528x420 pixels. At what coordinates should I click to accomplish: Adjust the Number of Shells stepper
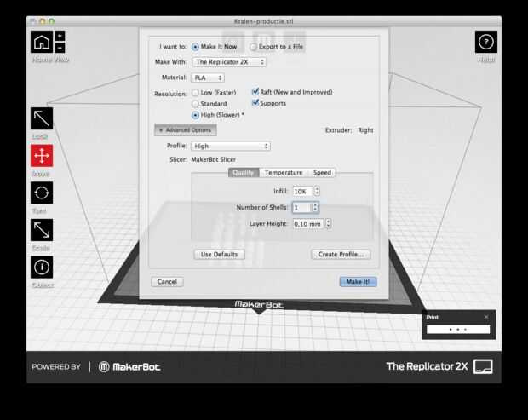pyautogui.click(x=315, y=207)
